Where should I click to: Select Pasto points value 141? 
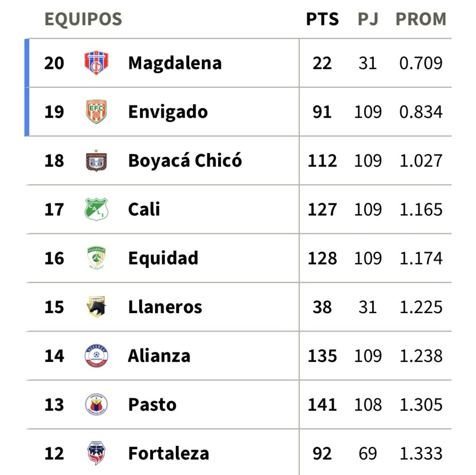click(x=322, y=405)
